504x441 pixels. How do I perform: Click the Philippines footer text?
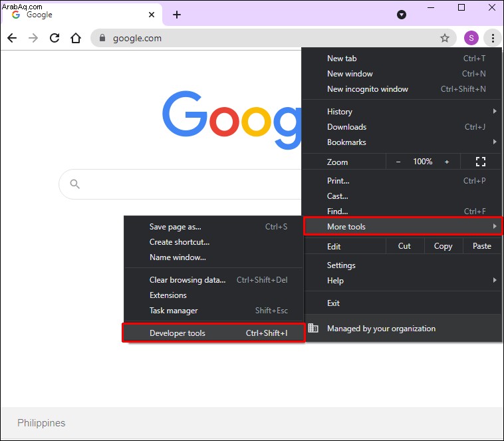pyautogui.click(x=41, y=422)
